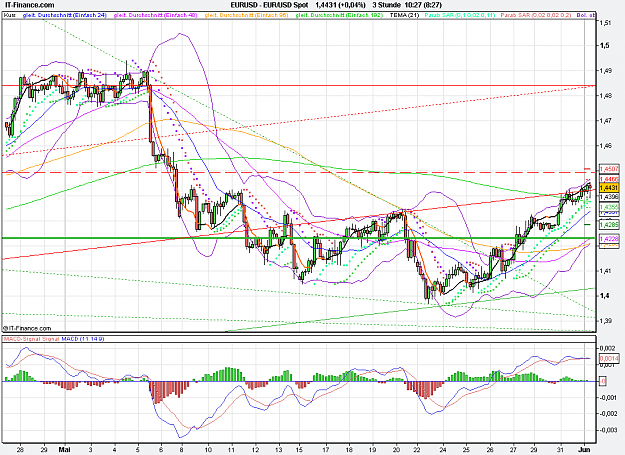Select the turquoise 'Parab SAR (0,1 0,02 0,11)' label

[460, 15]
